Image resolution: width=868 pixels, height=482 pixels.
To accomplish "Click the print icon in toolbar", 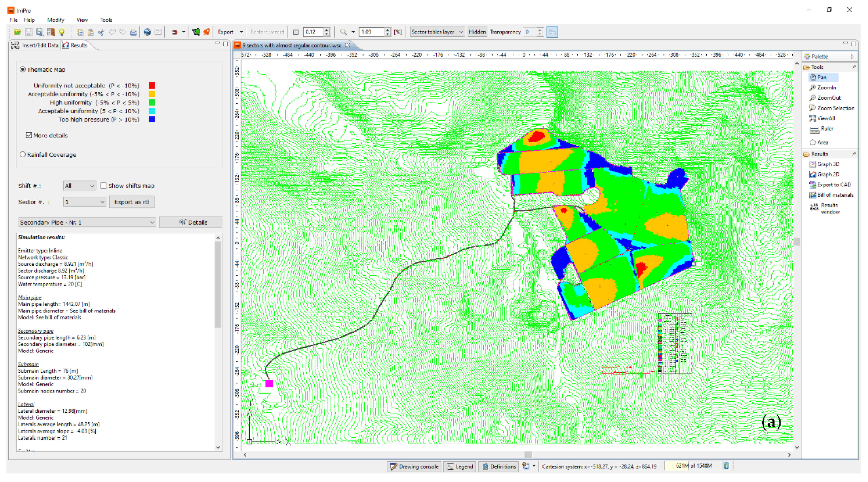I will tap(134, 32).
